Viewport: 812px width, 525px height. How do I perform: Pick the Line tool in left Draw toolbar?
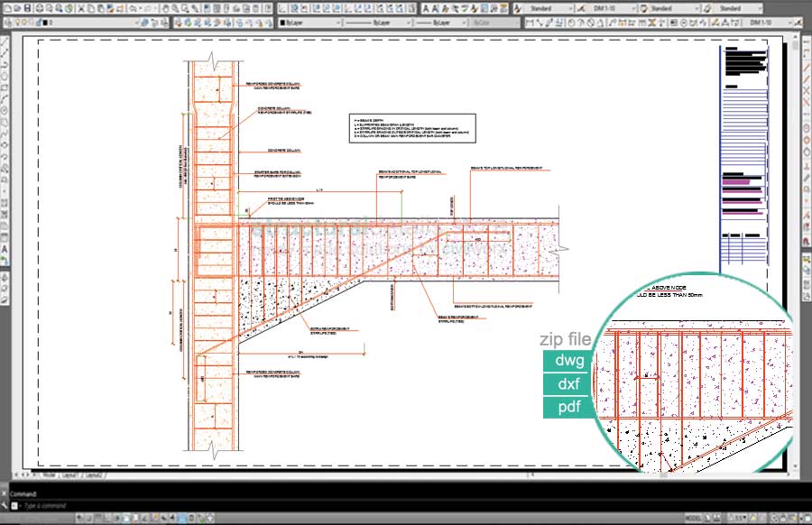(x=5, y=43)
